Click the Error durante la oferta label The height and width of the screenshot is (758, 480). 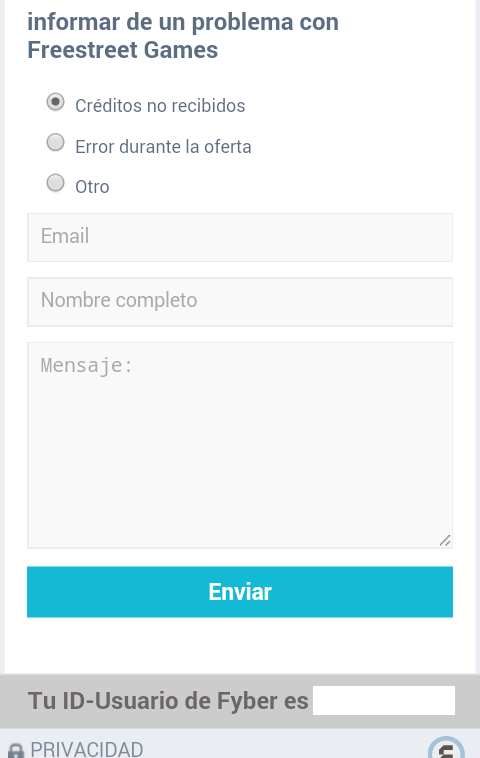163,146
